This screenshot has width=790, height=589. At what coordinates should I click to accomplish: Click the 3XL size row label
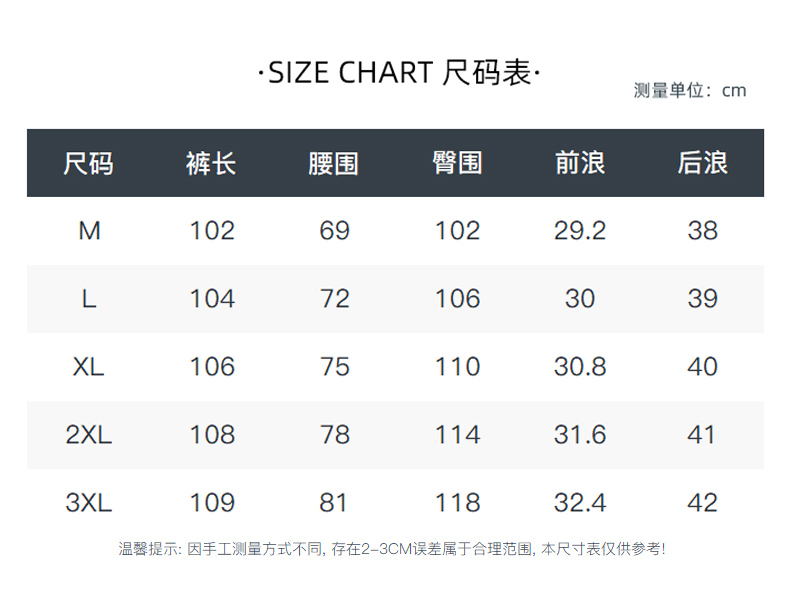89,503
